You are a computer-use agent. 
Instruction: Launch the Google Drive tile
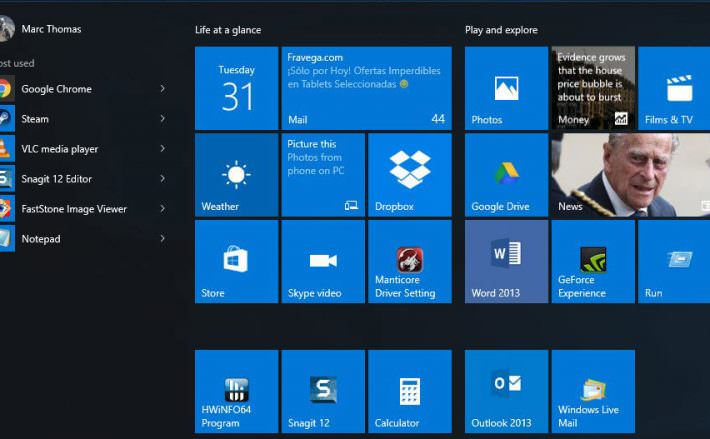pos(506,175)
